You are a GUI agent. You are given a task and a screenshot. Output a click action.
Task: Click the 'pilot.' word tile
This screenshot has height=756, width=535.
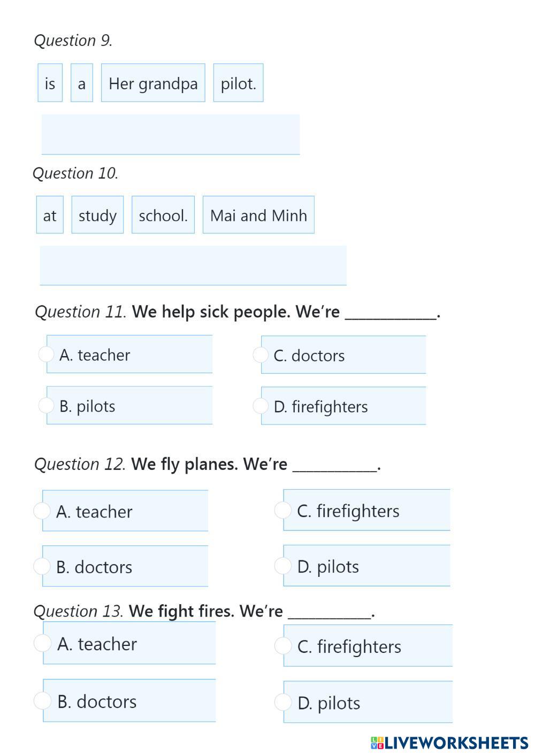(x=238, y=83)
